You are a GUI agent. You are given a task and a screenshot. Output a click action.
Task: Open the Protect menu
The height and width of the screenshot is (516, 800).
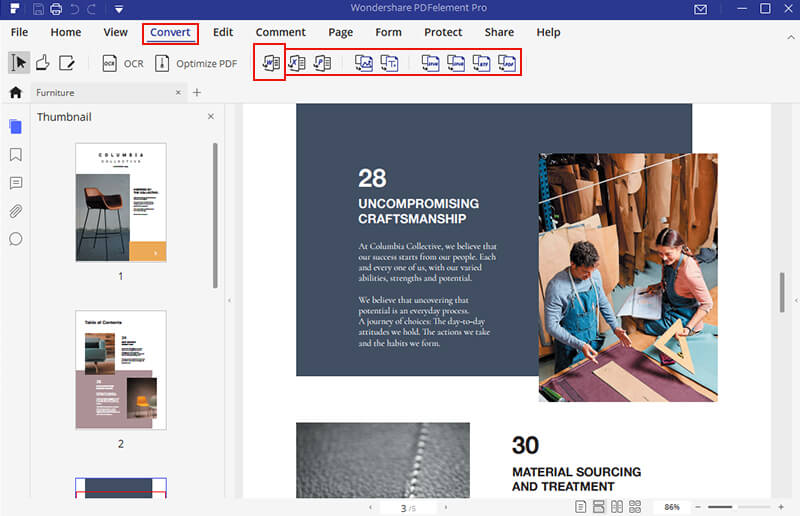coord(443,32)
